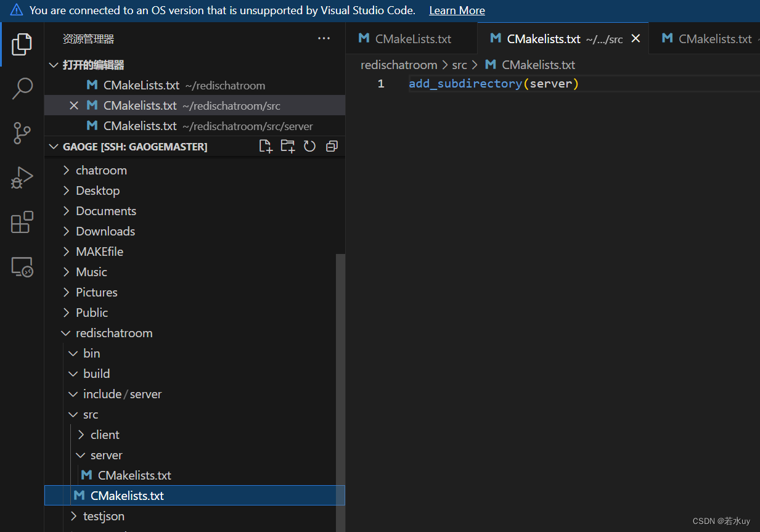Open the Extensions view icon

pos(22,223)
